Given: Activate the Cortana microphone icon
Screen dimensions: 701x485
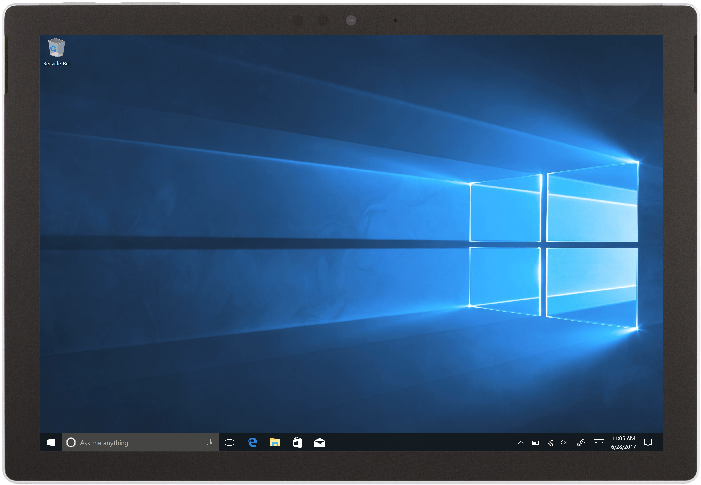Looking at the screenshot, I should click(209, 442).
